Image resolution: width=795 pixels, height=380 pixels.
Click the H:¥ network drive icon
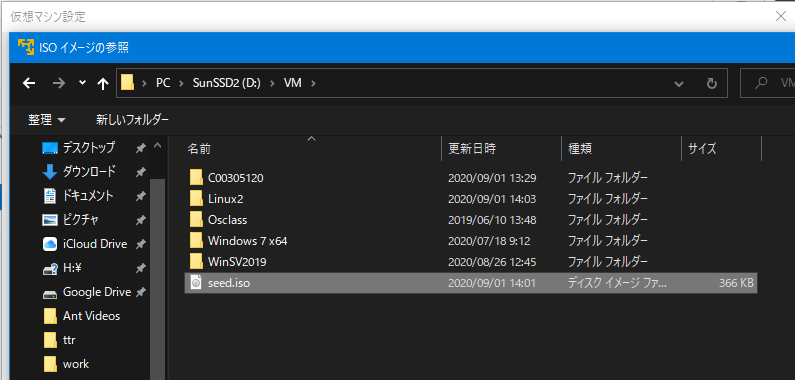pyautogui.click(x=50, y=269)
